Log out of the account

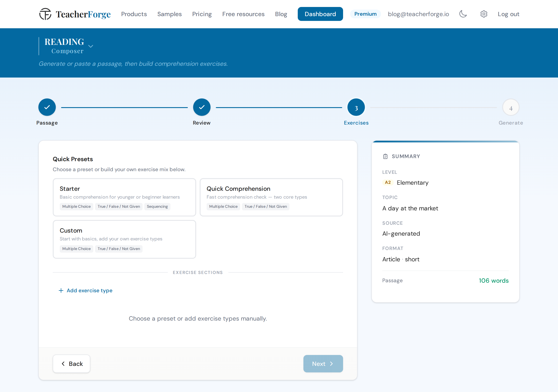click(509, 14)
